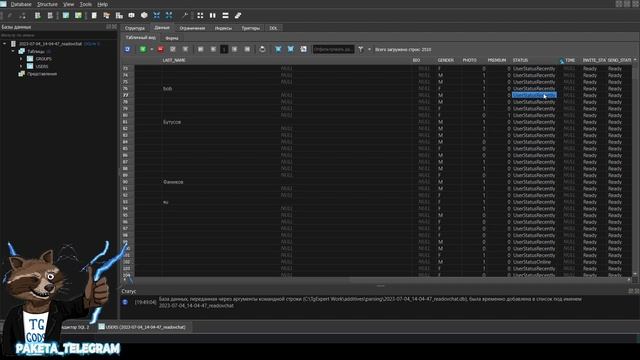Switch to the Индексы tab
Viewport: 640px width, 360px height.
pyautogui.click(x=223, y=28)
